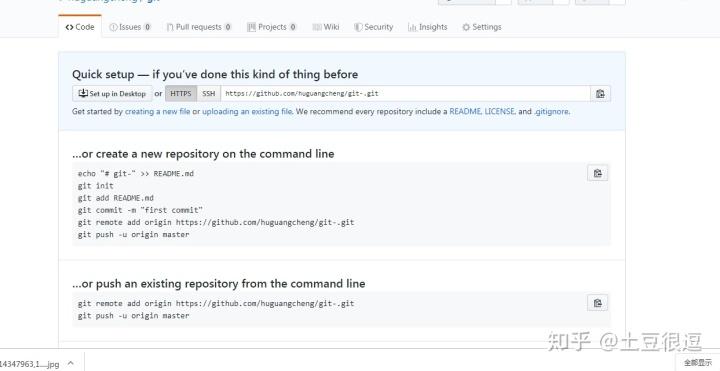720x371 pixels.
Task: Copy the quick setup repository URL
Action: [600, 94]
